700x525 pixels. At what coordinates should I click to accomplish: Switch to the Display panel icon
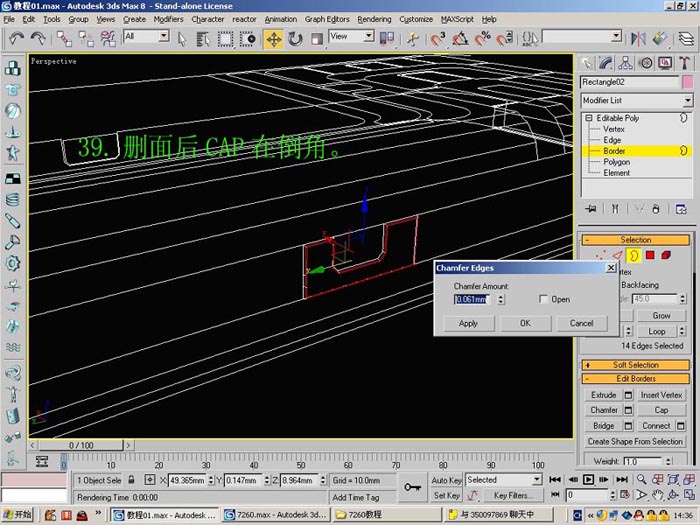click(665, 63)
